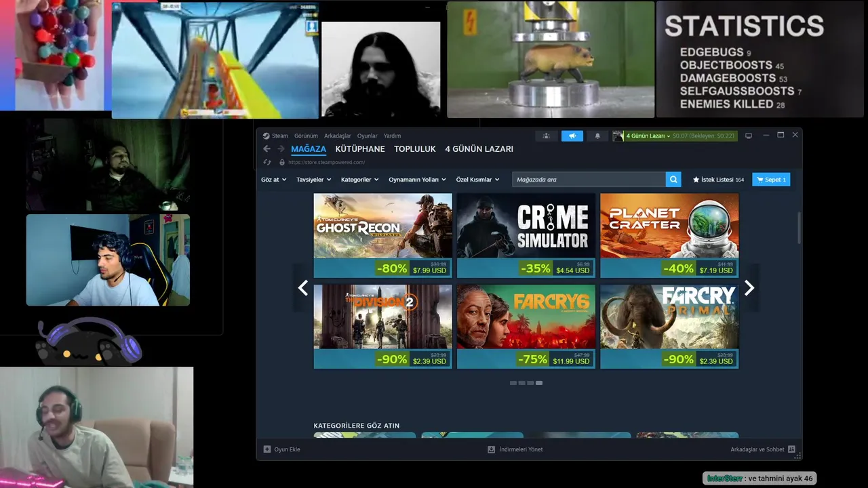The width and height of the screenshot is (868, 488).
Task: Click the profile avatar next to account name
Action: [x=618, y=136]
